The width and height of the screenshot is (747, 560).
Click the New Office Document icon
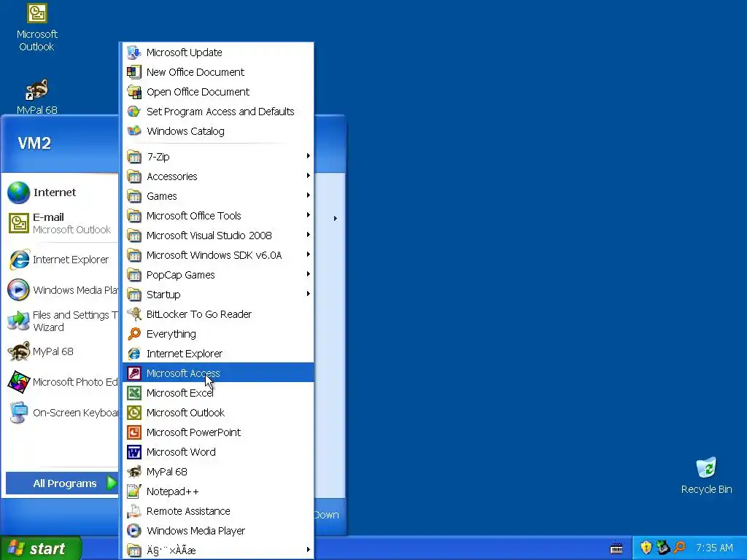click(x=134, y=72)
